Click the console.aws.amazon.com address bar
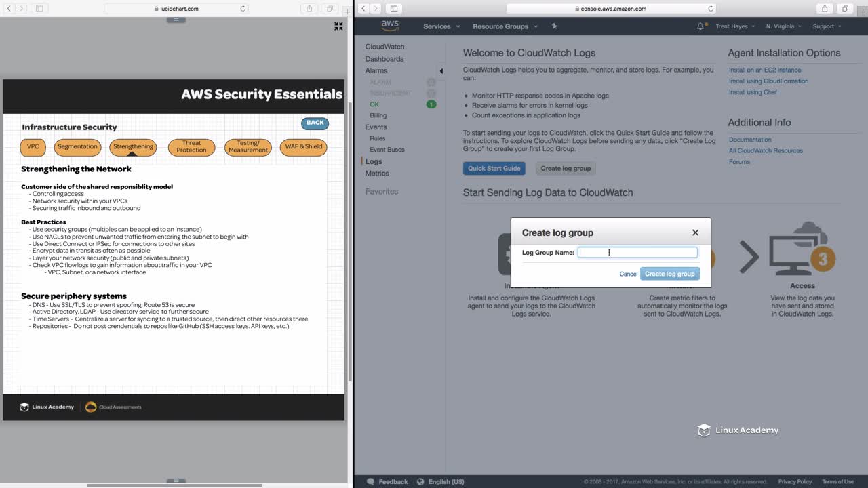 click(611, 9)
